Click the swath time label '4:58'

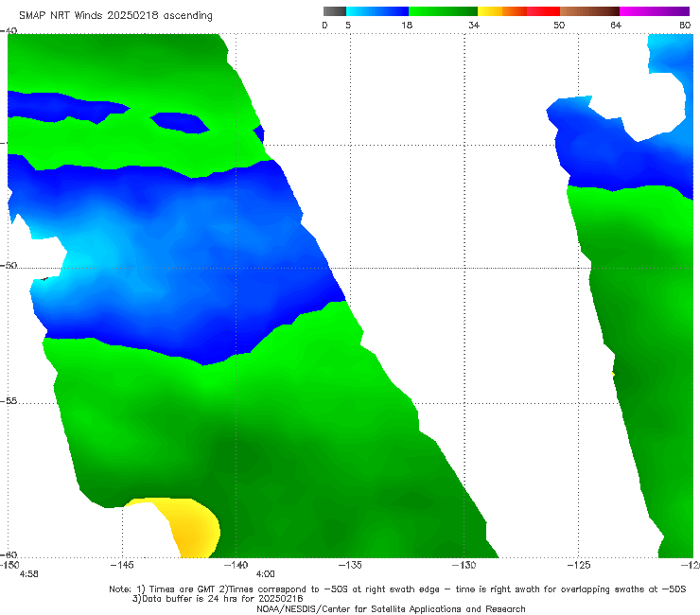point(29,574)
